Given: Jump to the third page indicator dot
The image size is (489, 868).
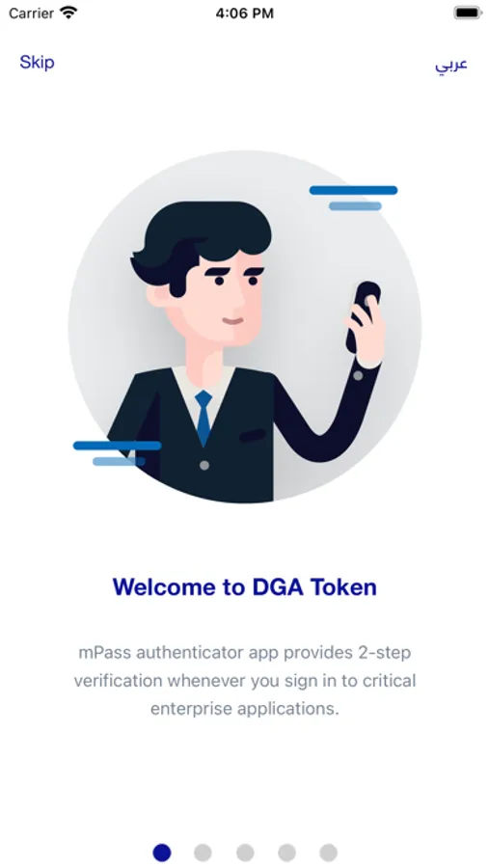Looking at the screenshot, I should tap(245, 853).
